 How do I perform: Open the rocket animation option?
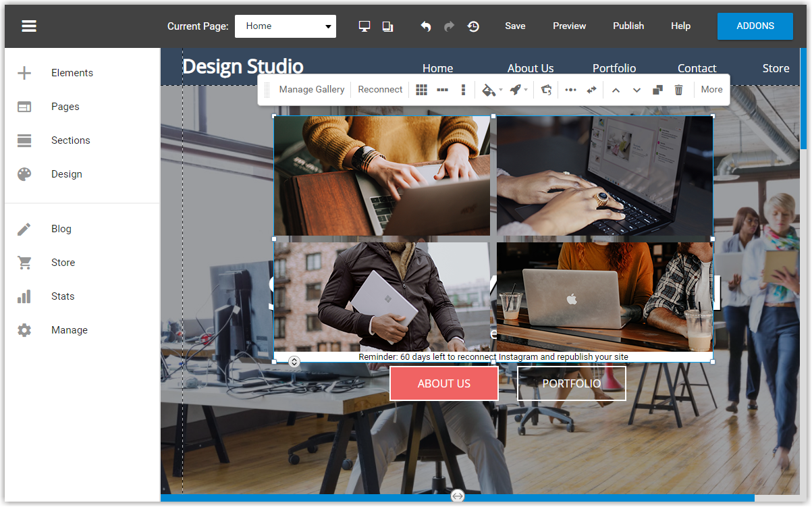click(516, 90)
